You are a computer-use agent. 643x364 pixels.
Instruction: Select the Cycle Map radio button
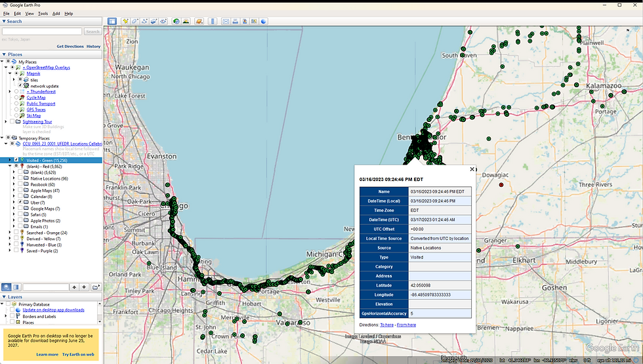pyautogui.click(x=16, y=98)
